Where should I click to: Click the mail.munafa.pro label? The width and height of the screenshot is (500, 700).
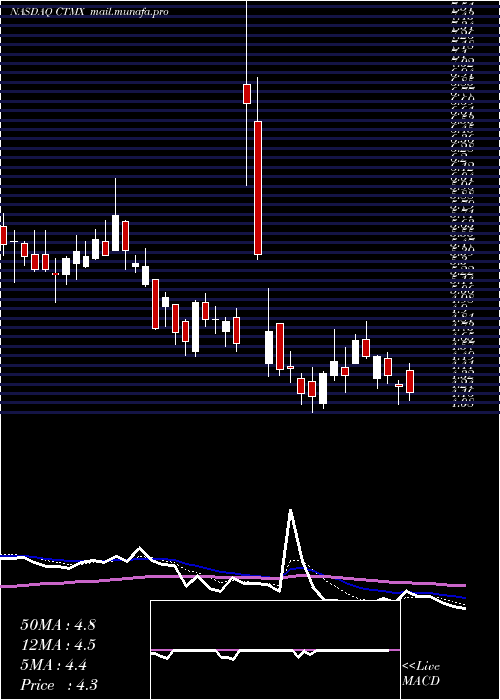click(129, 12)
